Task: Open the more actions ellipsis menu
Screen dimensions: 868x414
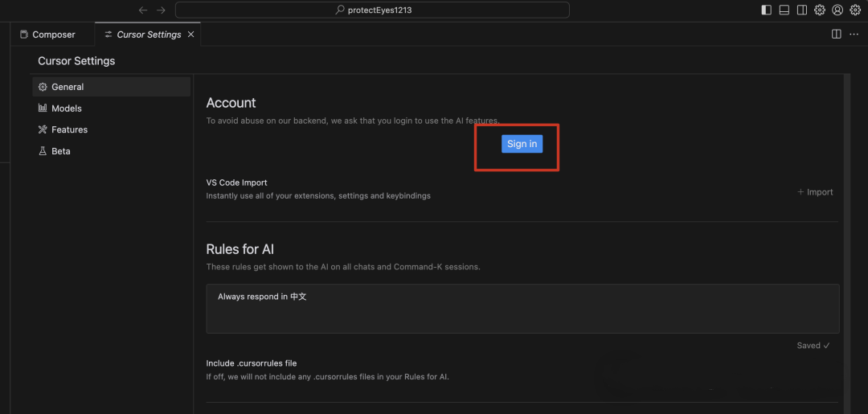Action: [x=854, y=35]
